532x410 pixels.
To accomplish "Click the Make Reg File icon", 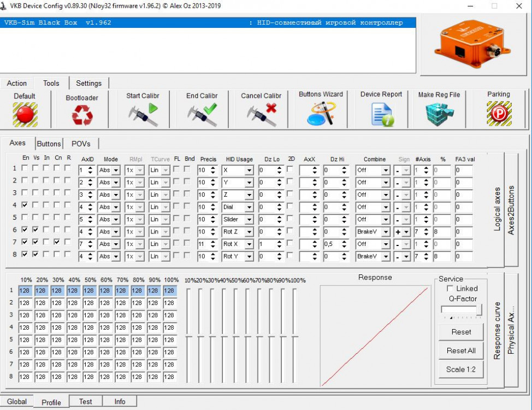I will click(x=439, y=114).
